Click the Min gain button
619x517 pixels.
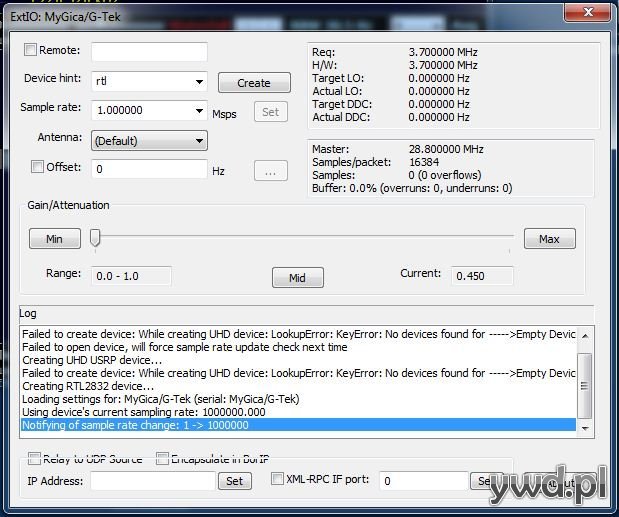55,239
